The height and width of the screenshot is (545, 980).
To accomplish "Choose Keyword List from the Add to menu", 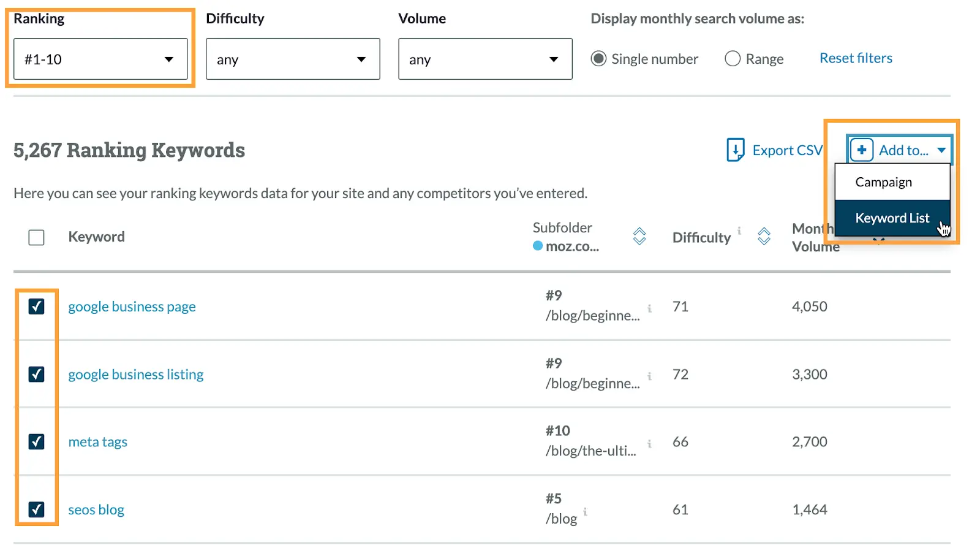I will 892,218.
